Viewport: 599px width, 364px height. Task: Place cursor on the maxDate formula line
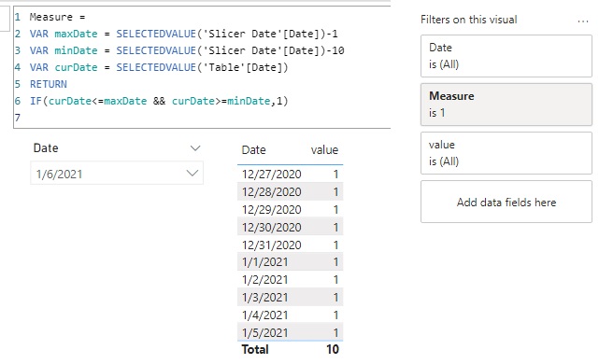pyautogui.click(x=184, y=34)
